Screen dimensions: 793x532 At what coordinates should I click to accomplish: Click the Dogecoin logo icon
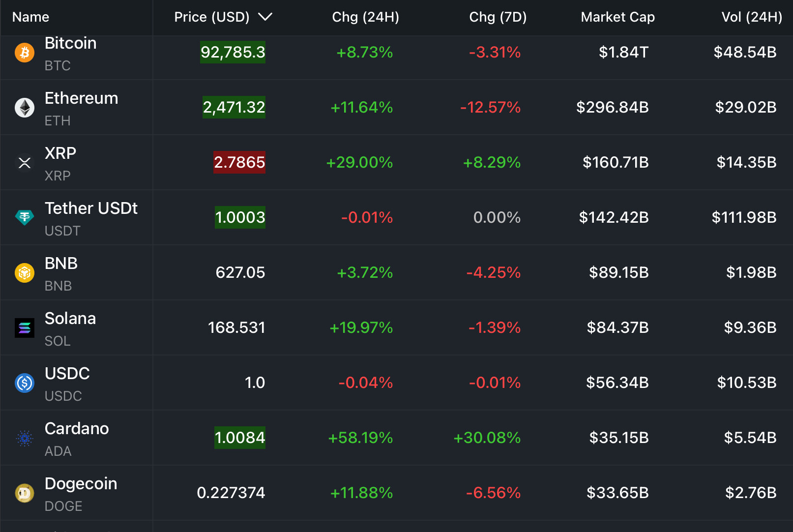click(x=25, y=493)
